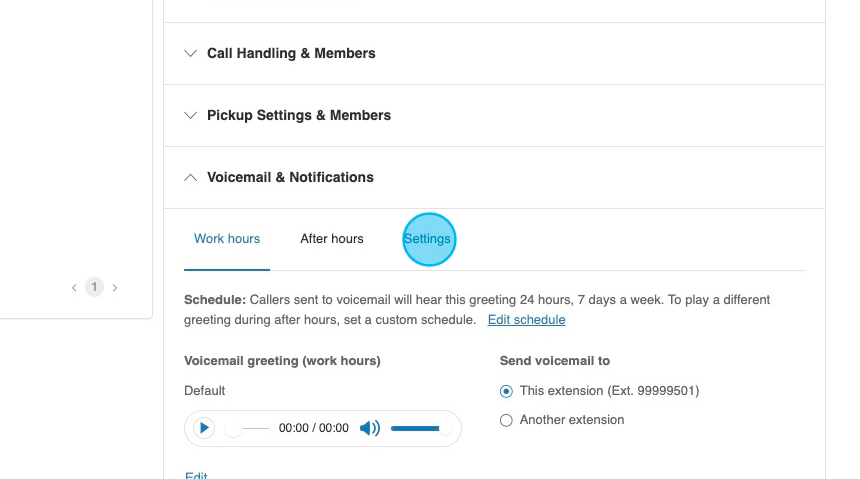The width and height of the screenshot is (860, 479).
Task: Adjust the greeting volume slider
Action: 415,428
